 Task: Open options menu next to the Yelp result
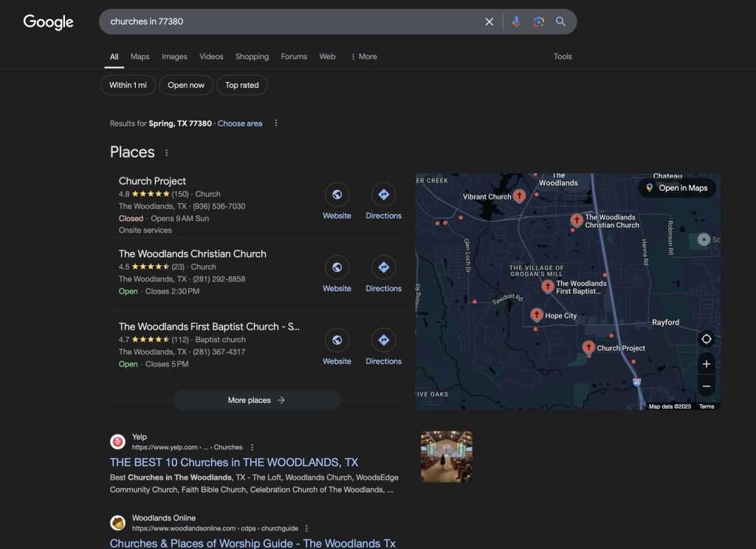pyautogui.click(x=252, y=447)
